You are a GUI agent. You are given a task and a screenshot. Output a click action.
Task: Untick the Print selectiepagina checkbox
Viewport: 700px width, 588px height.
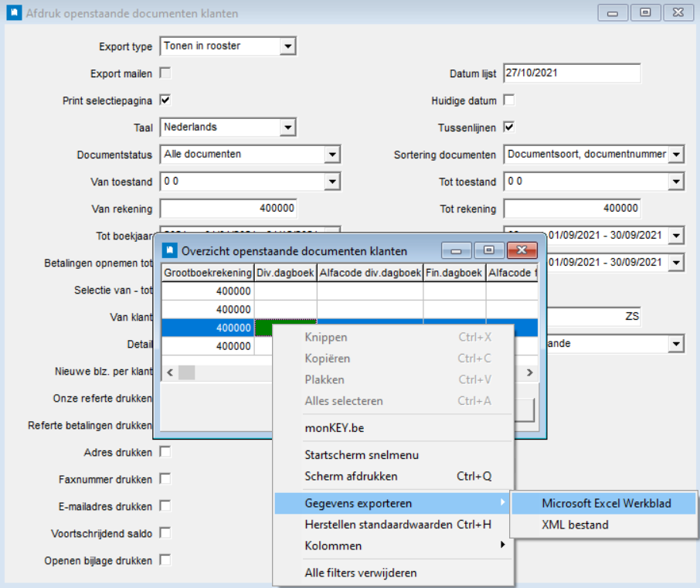coord(165,100)
